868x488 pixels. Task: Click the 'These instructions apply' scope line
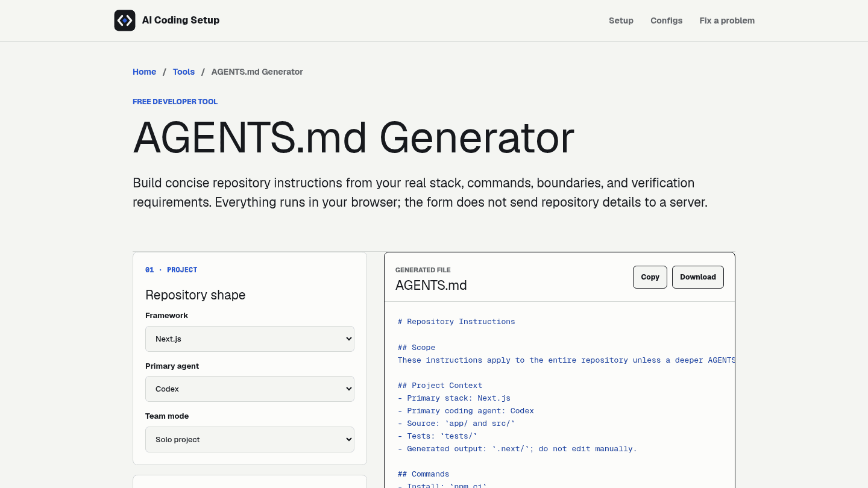pyautogui.click(x=566, y=360)
